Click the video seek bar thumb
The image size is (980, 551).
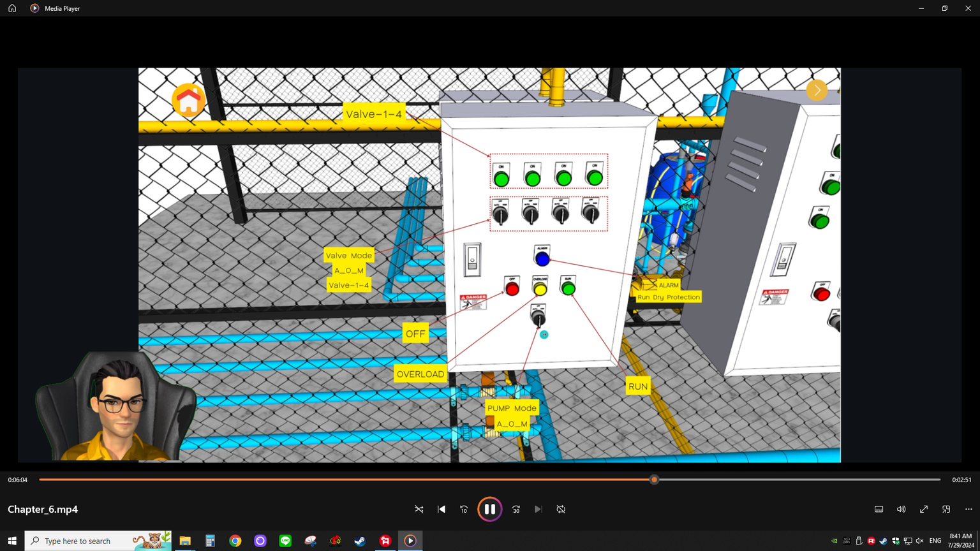(x=654, y=480)
